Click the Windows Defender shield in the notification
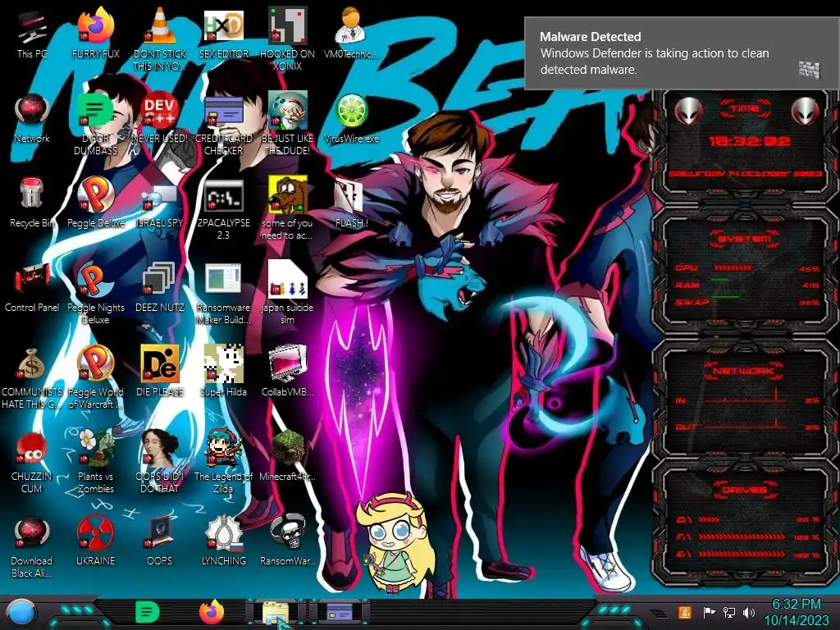The width and height of the screenshot is (840, 630). (x=809, y=69)
